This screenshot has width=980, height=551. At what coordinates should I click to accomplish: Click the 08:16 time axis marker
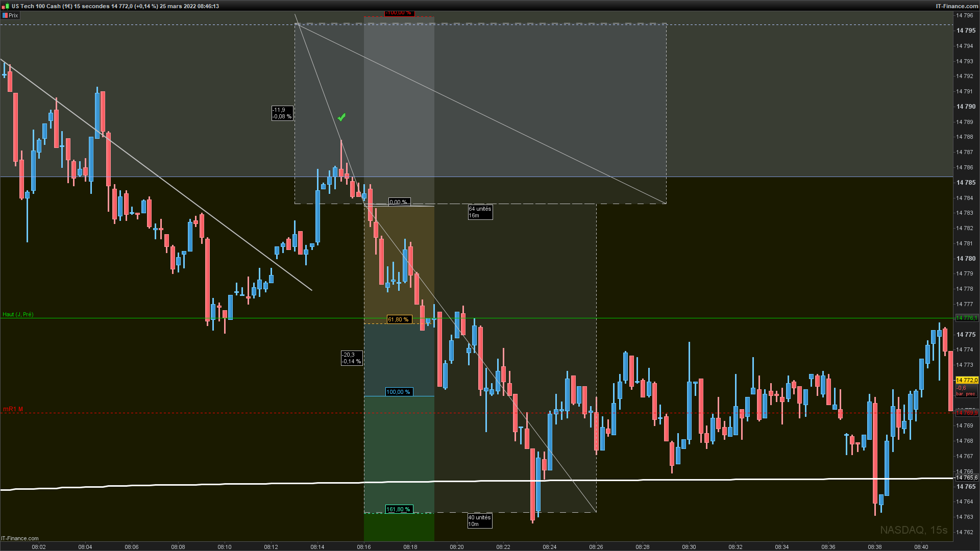[364, 546]
